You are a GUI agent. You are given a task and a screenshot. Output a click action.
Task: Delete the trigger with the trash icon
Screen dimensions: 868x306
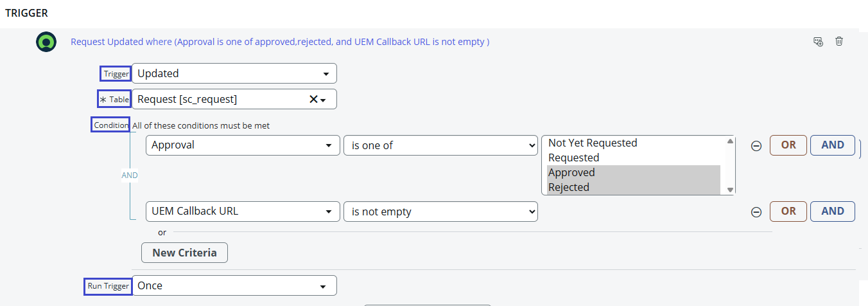[x=838, y=41]
